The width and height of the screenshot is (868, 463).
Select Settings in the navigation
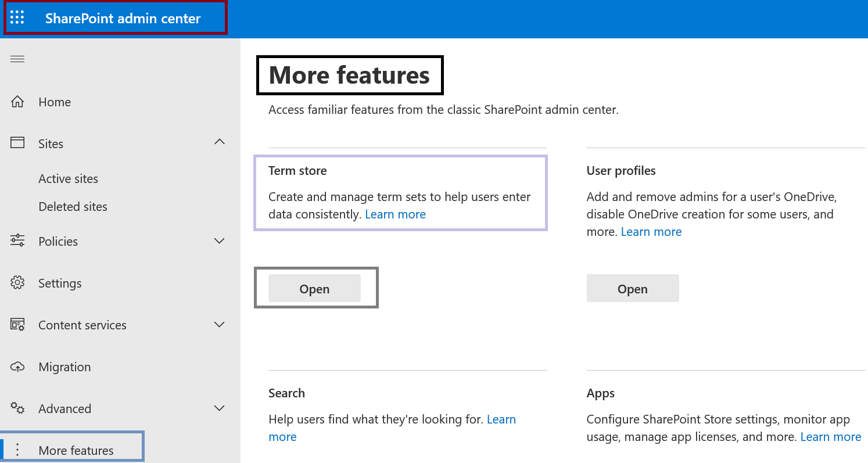click(x=60, y=283)
